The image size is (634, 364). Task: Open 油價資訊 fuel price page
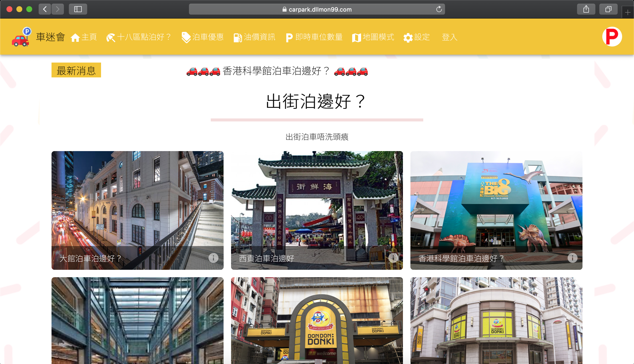[254, 37]
